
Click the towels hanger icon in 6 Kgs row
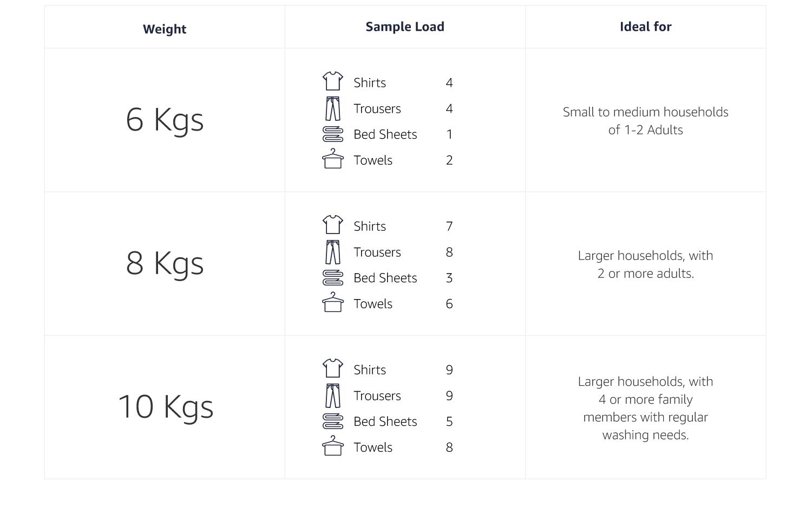332,159
